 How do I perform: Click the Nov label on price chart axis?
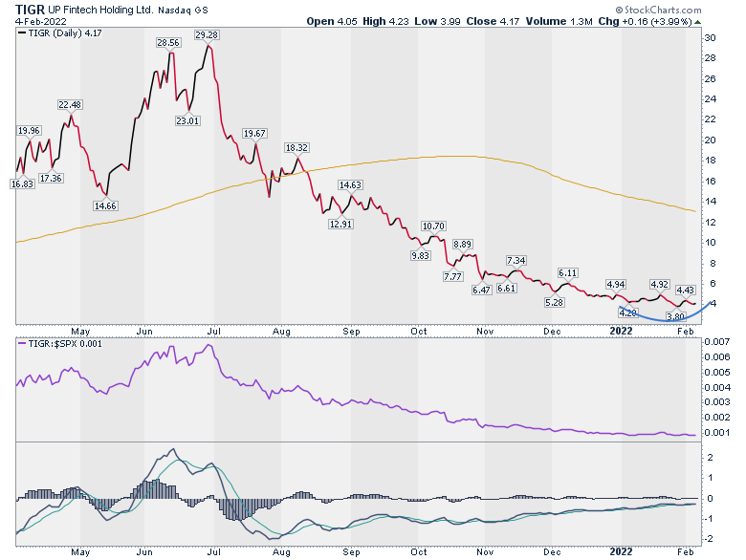485,331
